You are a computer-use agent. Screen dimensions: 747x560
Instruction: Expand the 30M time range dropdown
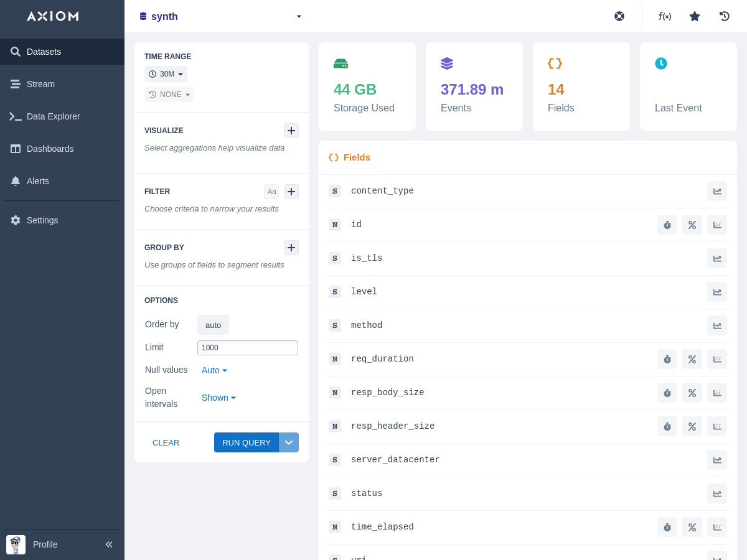tap(166, 74)
